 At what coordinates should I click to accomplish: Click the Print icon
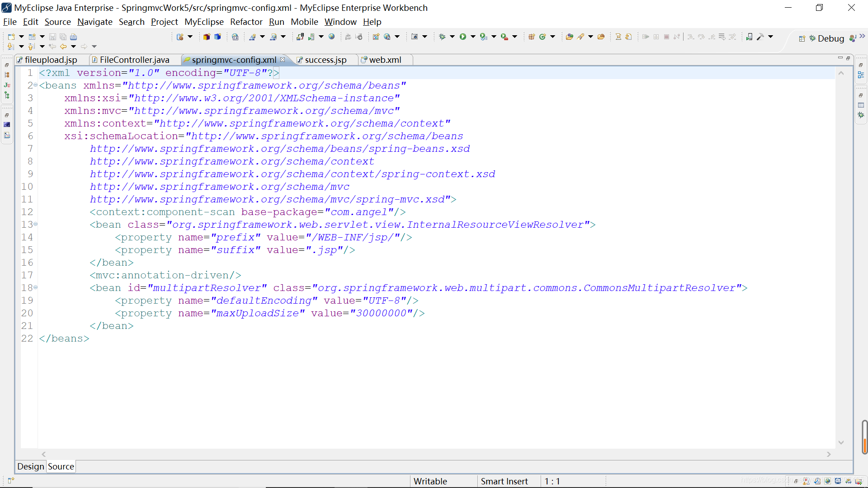73,37
